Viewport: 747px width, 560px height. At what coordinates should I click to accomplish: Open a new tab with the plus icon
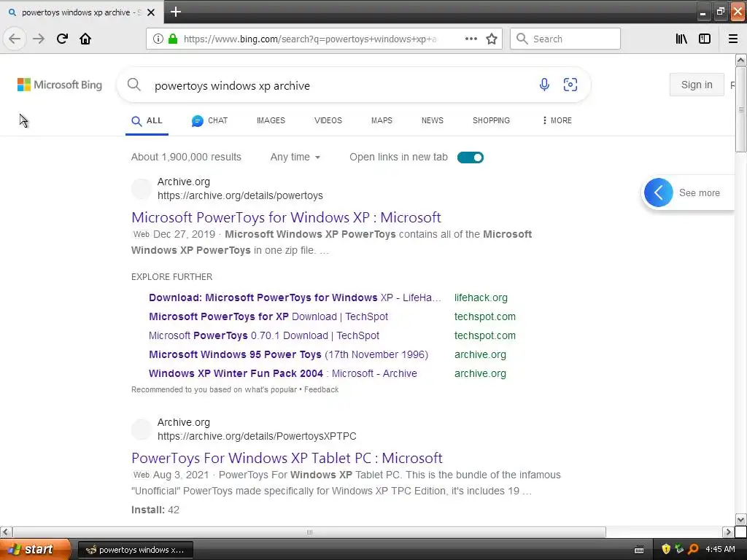[175, 12]
